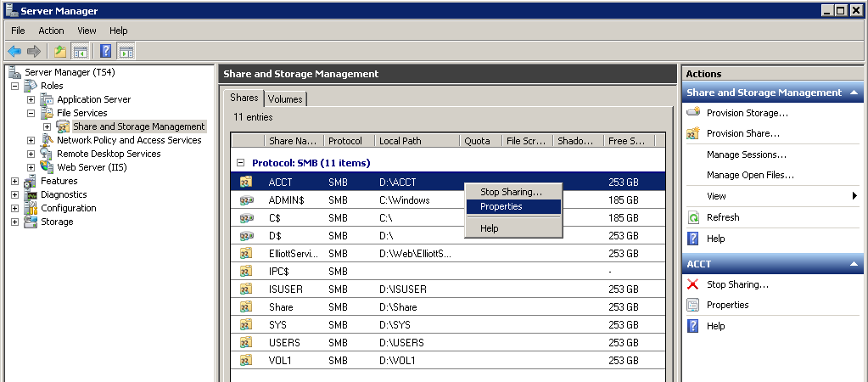Click the Roles node icon
The width and height of the screenshot is (868, 382).
[31, 86]
